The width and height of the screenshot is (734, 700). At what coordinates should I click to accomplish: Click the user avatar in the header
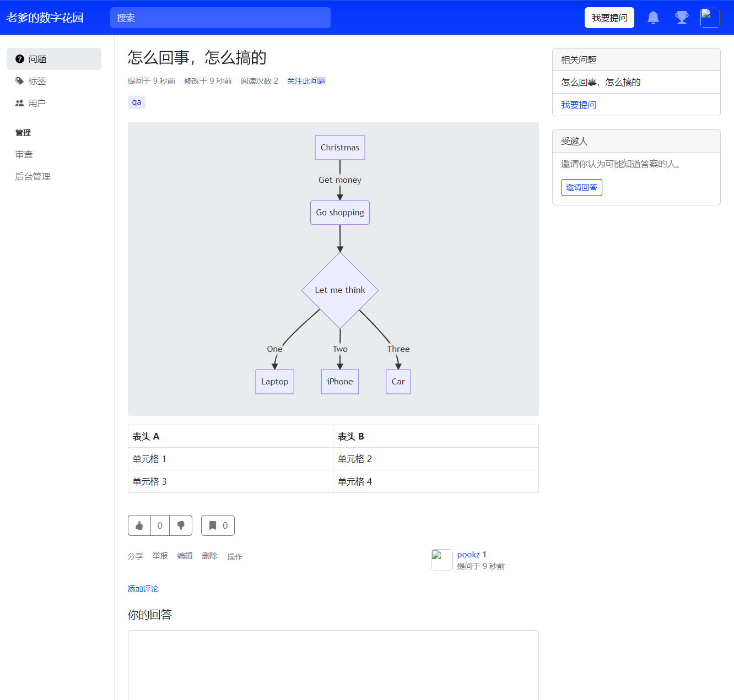[710, 18]
